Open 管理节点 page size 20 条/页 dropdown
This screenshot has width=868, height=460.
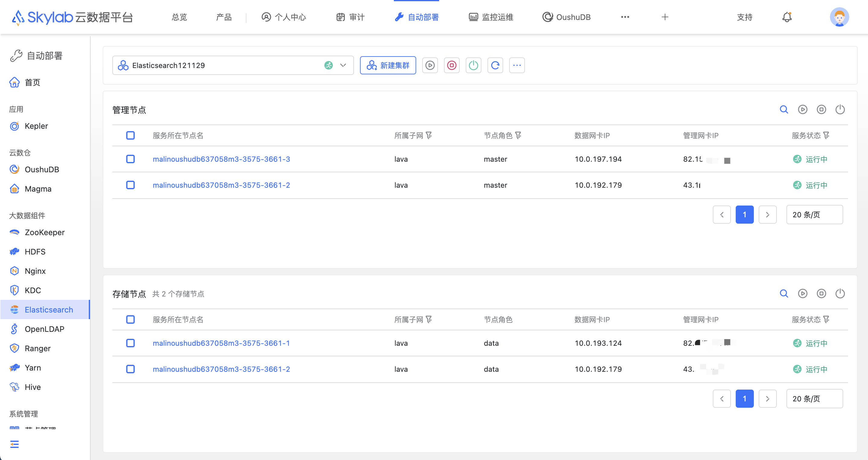pos(815,215)
